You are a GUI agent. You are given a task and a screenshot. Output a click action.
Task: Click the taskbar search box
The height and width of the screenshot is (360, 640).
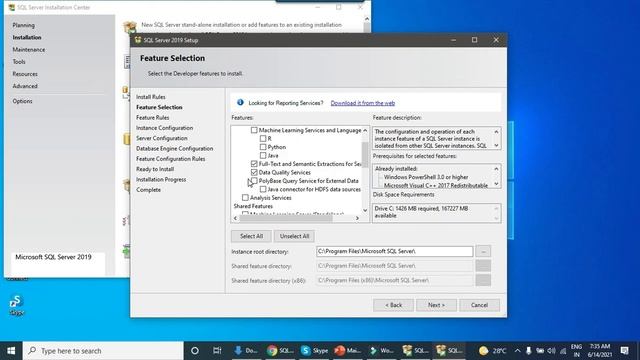[x=103, y=351]
